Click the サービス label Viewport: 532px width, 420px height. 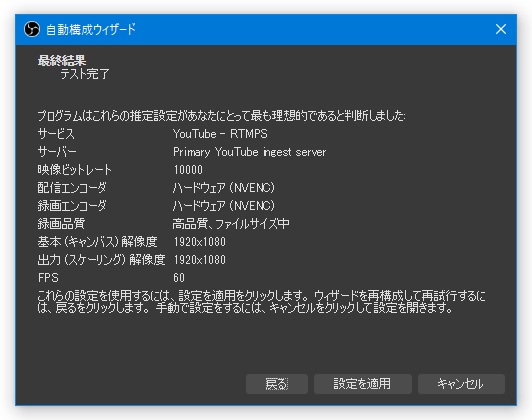point(56,134)
